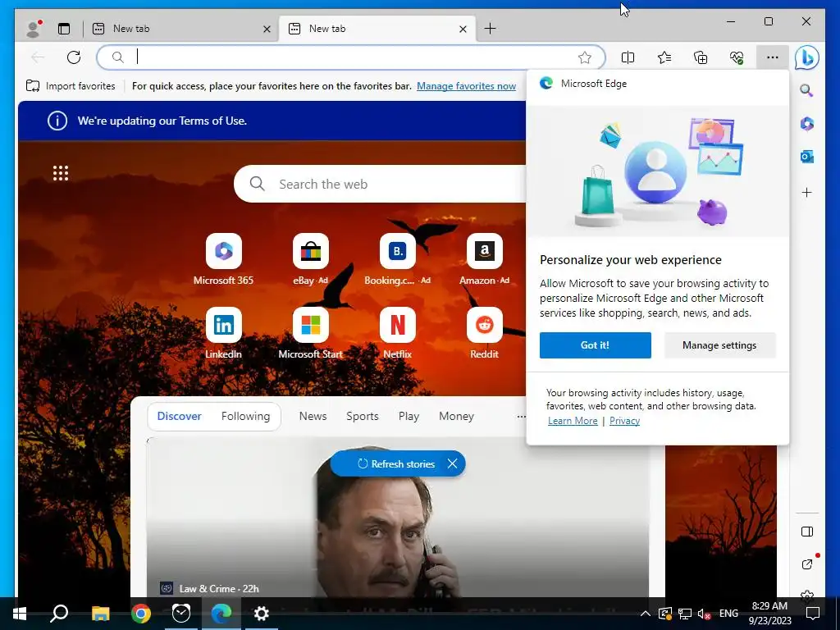Open Settings gear in taskbar
840x630 pixels.
pos(262,614)
